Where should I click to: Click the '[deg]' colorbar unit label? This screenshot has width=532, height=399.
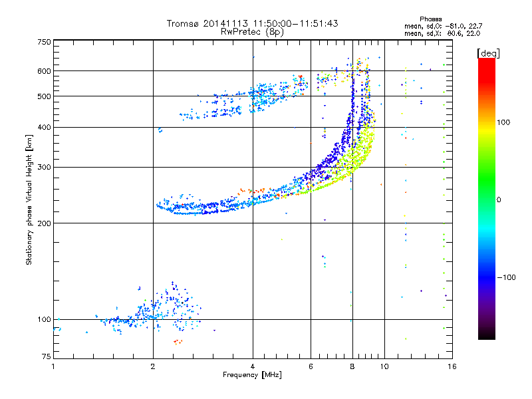point(488,53)
